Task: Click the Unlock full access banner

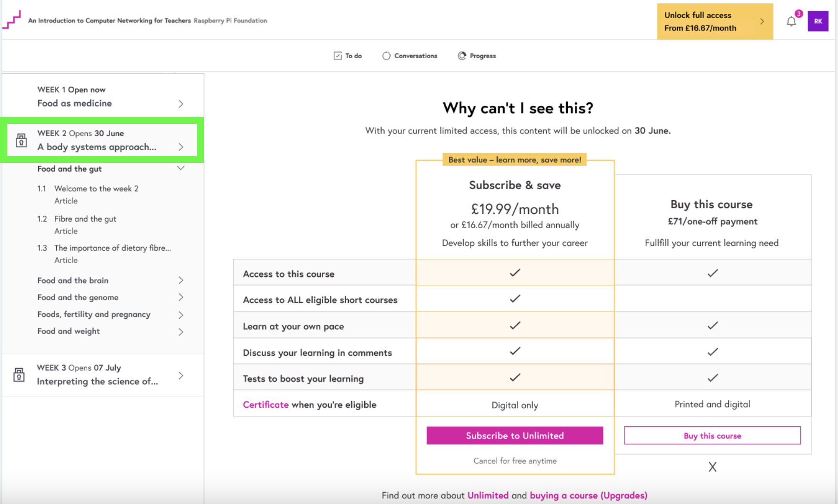Action: (x=714, y=21)
